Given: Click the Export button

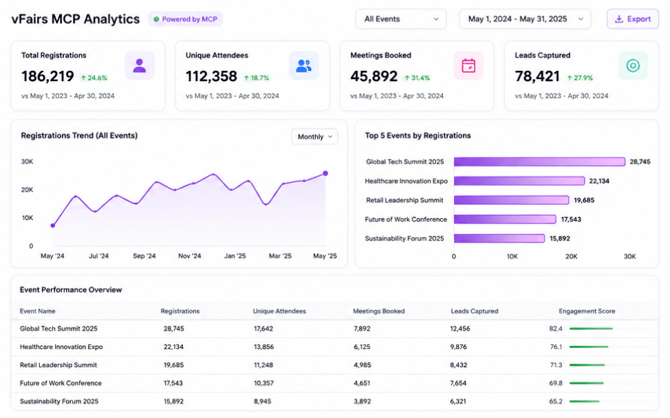Looking at the screenshot, I should point(633,19).
